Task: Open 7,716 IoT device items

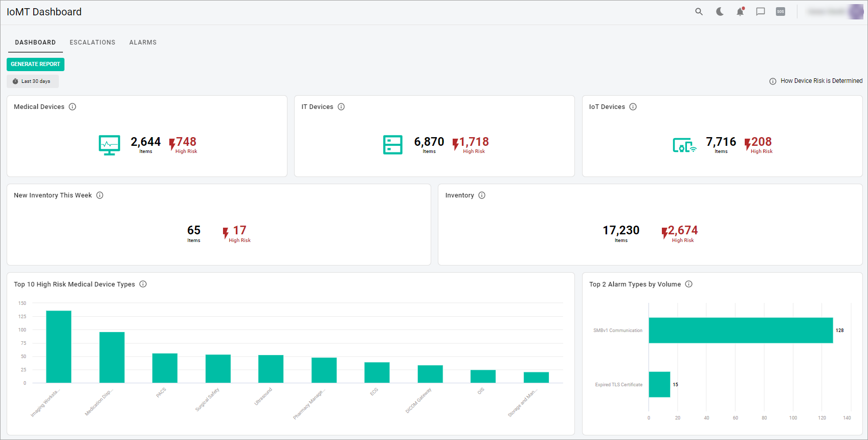Action: 721,145
